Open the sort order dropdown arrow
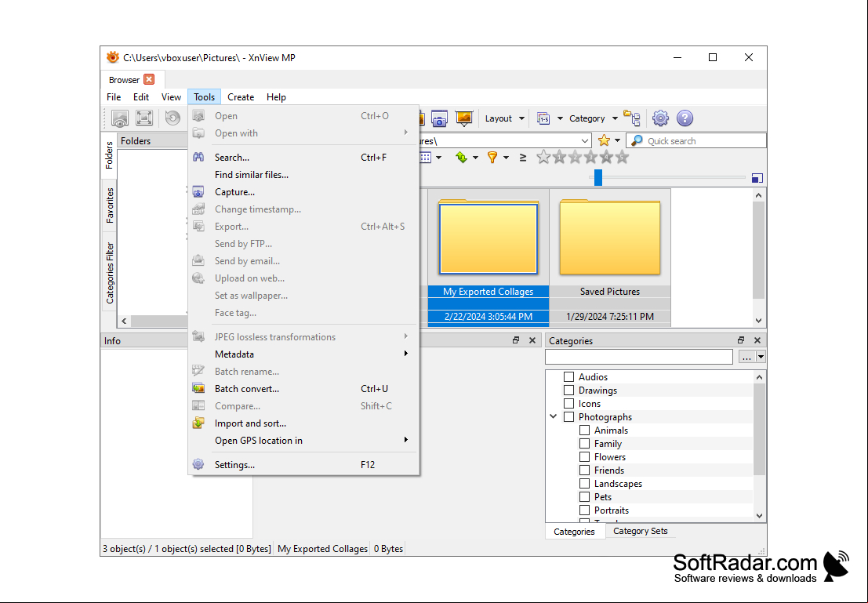Image resolution: width=868 pixels, height=603 pixels. (x=475, y=158)
